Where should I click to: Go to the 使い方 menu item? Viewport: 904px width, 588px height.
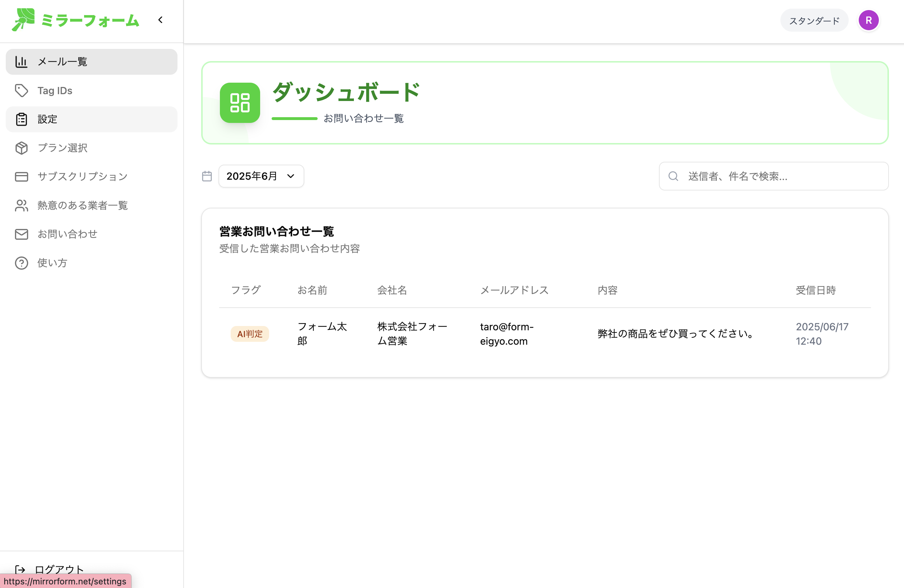tap(52, 263)
